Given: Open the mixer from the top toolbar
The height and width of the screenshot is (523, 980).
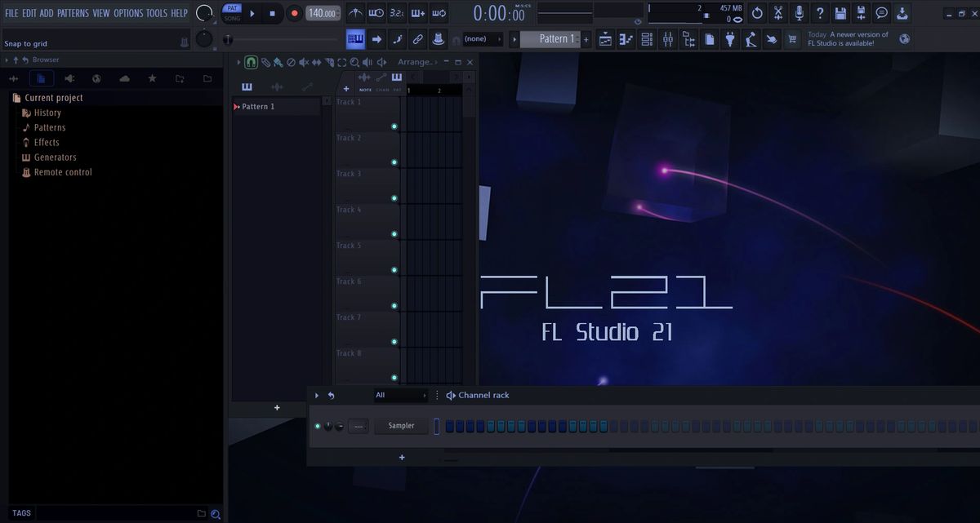Looking at the screenshot, I should click(x=669, y=38).
